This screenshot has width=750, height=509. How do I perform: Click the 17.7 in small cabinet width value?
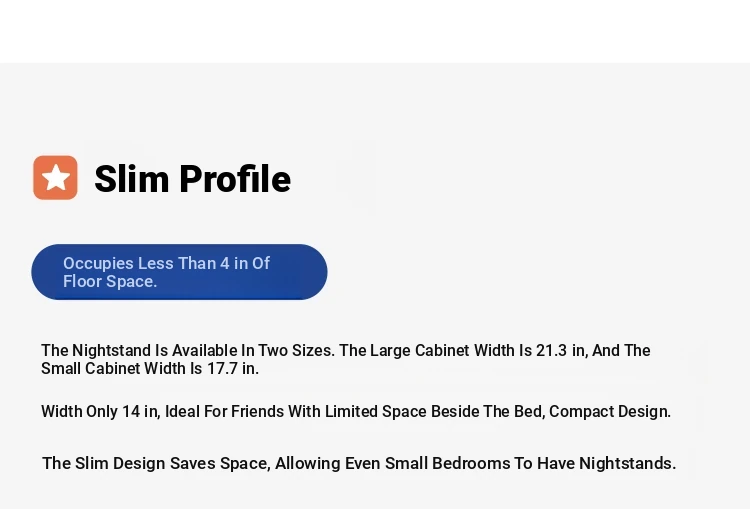232,368
